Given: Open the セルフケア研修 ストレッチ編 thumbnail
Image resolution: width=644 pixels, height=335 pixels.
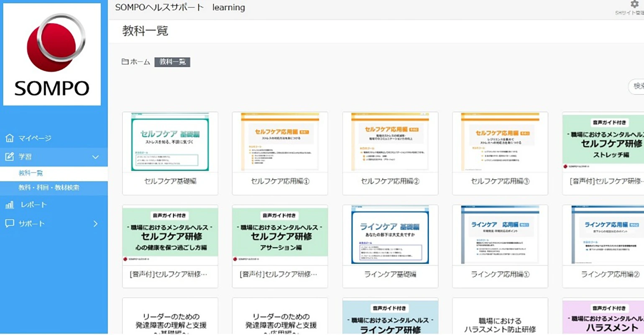Looking at the screenshot, I should point(603,142).
